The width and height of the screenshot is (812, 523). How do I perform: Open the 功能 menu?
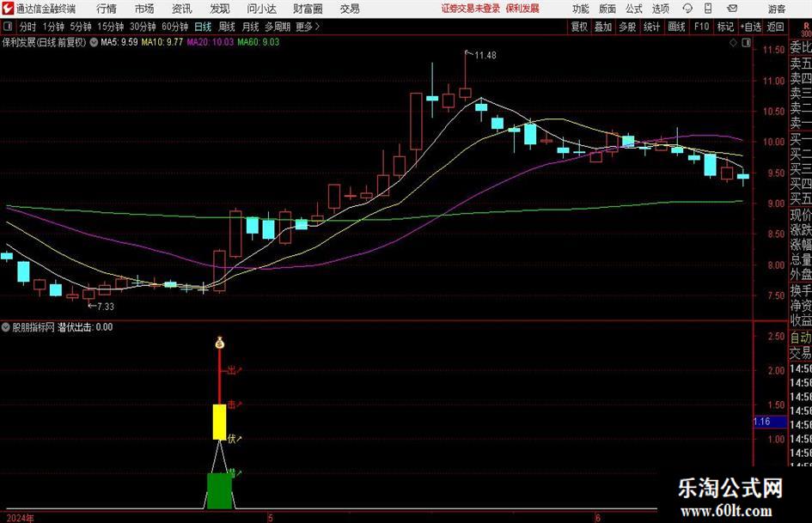(581, 9)
